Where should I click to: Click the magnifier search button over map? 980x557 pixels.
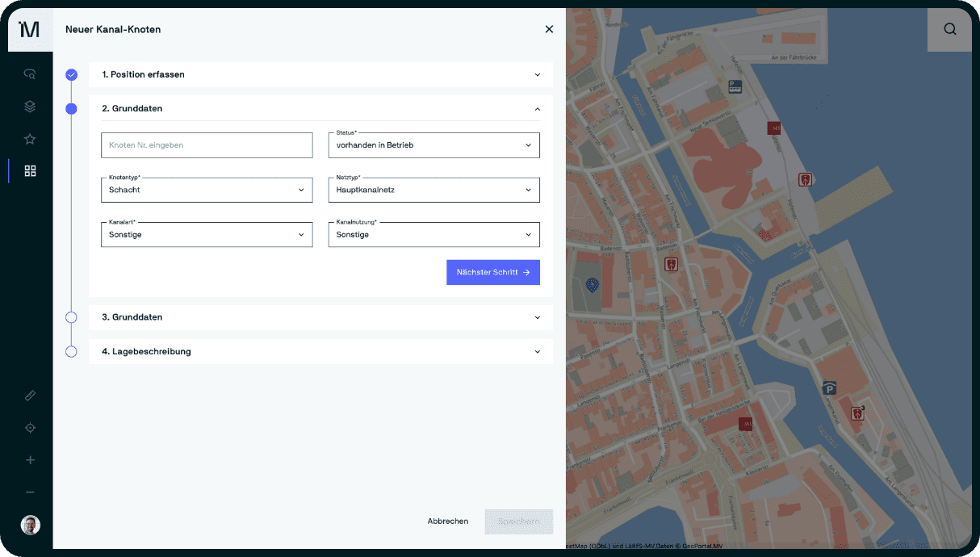[949, 29]
